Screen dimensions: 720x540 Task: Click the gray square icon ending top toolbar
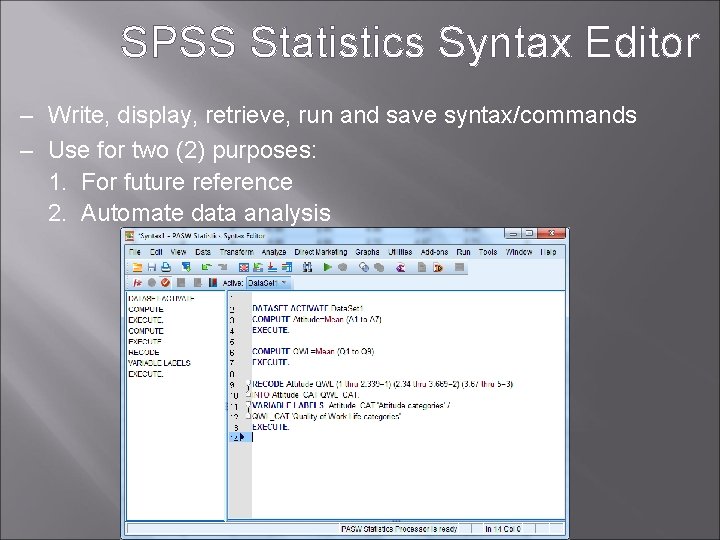pos(459,267)
